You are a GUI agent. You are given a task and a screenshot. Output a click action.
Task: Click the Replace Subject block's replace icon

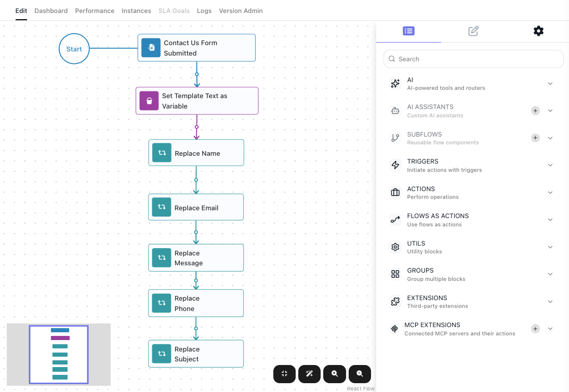pos(162,354)
